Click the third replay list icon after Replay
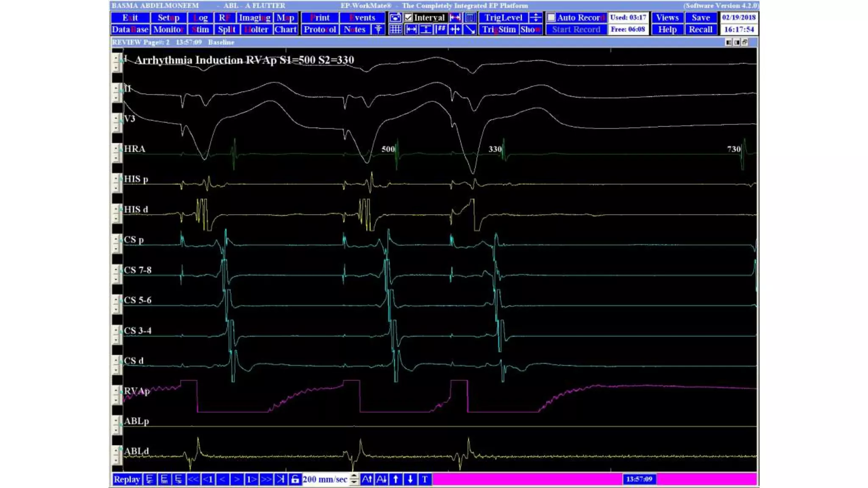The height and width of the screenshot is (488, 868). pyautogui.click(x=178, y=480)
